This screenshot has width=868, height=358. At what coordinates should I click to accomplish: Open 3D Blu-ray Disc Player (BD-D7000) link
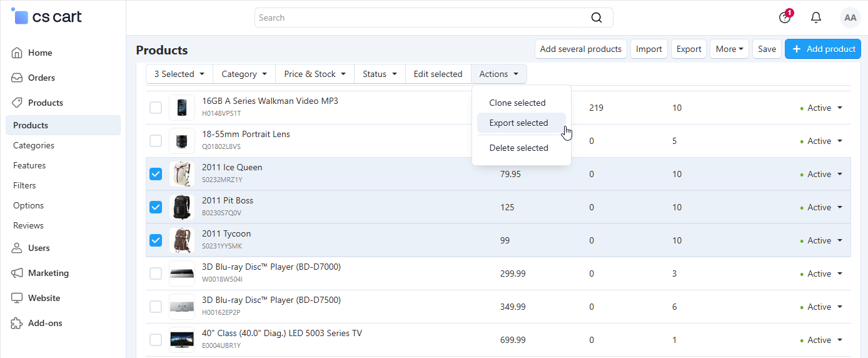coord(271,267)
